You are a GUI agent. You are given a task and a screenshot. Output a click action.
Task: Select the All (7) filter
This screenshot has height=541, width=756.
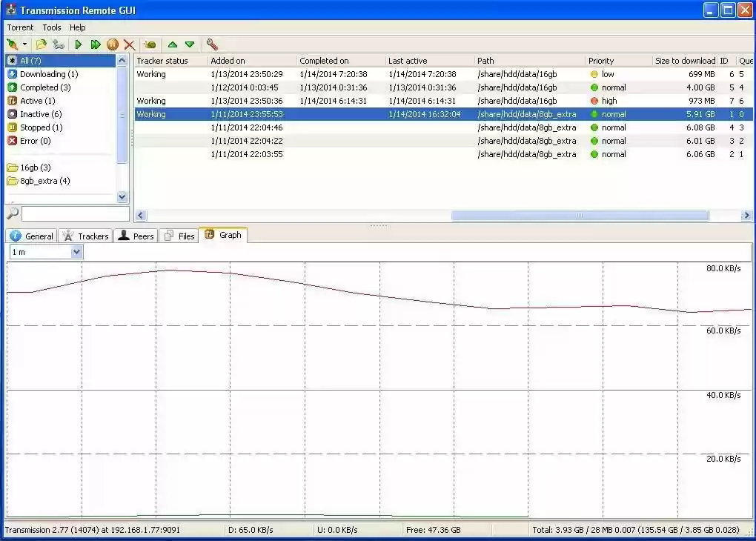pyautogui.click(x=60, y=61)
